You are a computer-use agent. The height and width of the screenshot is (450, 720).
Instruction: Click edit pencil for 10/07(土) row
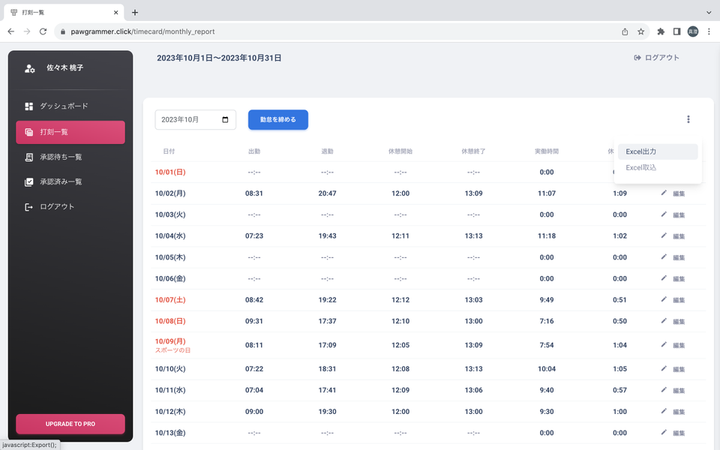664,299
